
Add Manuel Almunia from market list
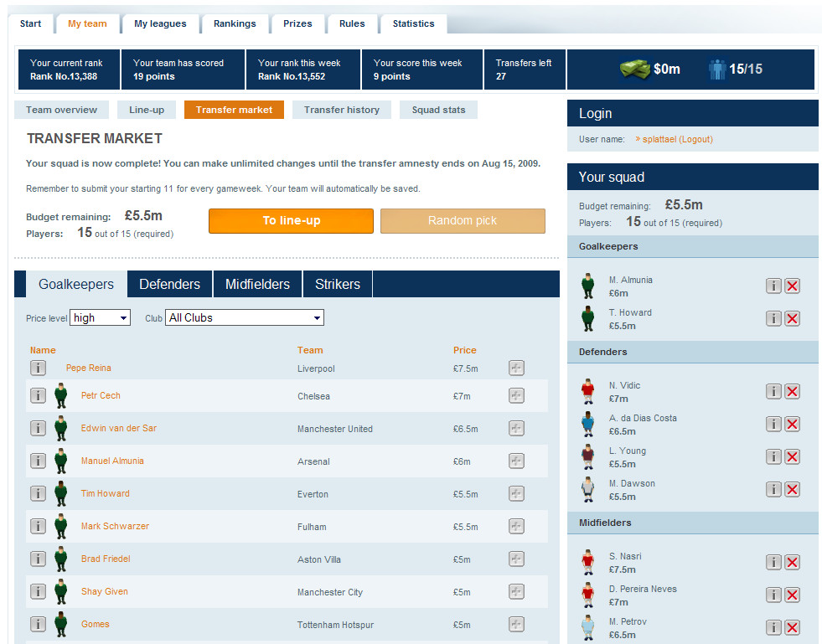pyautogui.click(x=516, y=461)
